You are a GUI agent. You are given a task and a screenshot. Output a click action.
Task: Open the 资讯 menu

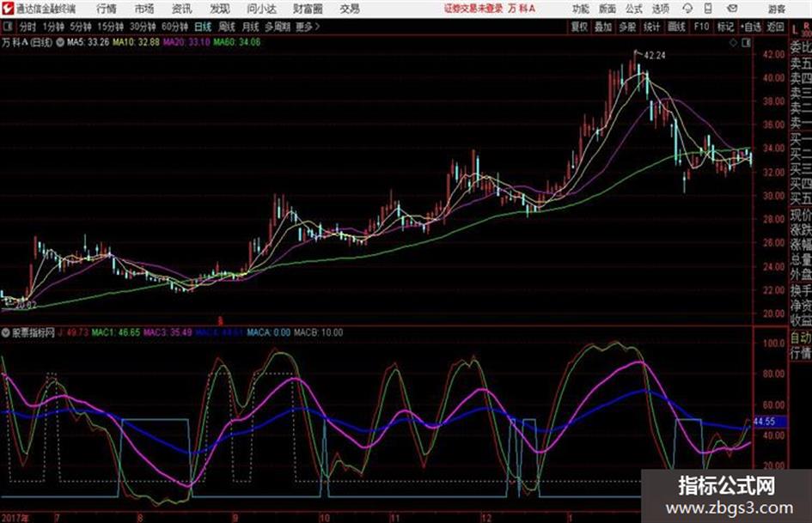(182, 9)
